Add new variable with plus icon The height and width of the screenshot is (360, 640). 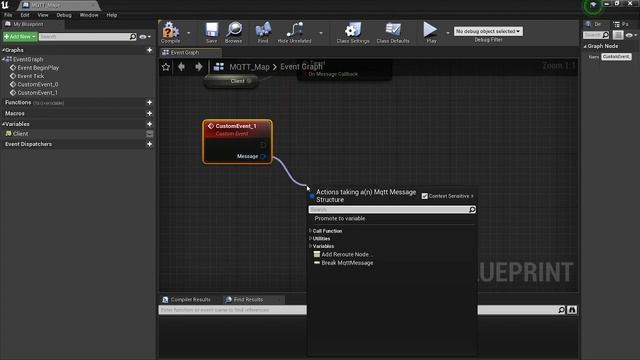click(149, 124)
